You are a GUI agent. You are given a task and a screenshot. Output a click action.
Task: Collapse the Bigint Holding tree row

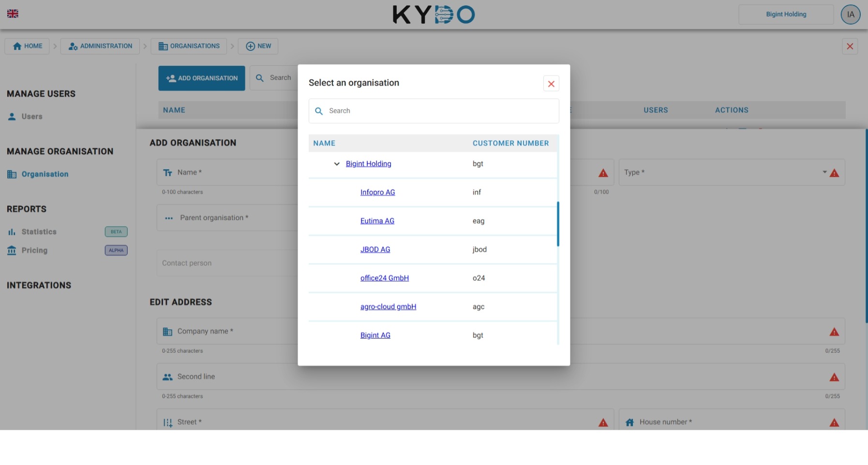337,164
